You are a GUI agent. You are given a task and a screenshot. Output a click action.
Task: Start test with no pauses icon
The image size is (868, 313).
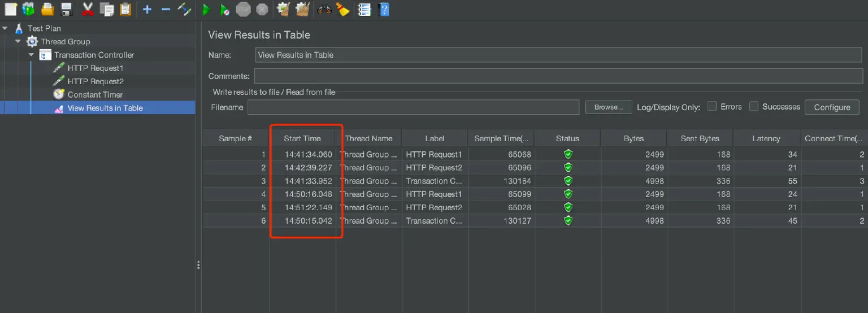click(x=224, y=9)
